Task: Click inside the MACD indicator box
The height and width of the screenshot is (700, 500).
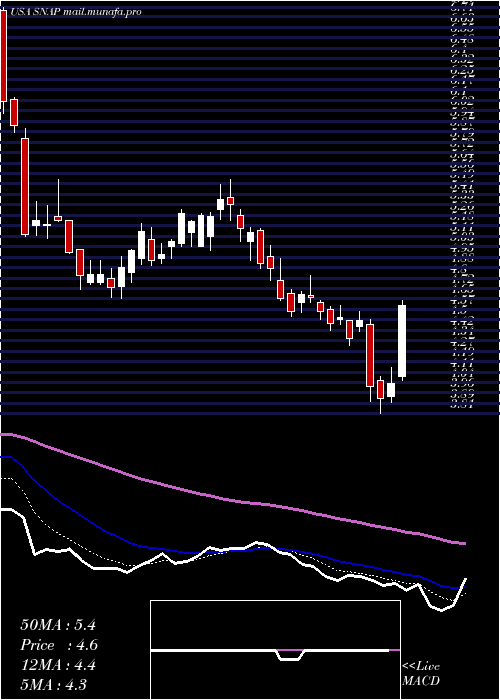Action: click(275, 650)
